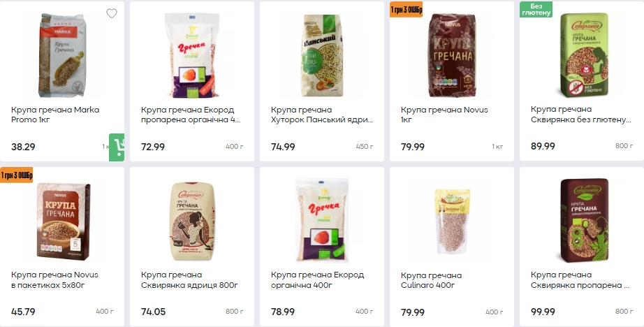The width and height of the screenshot is (644, 327).
Task: Open the 'Крупа гречана Novus 1кг' title link
Action: [444, 115]
